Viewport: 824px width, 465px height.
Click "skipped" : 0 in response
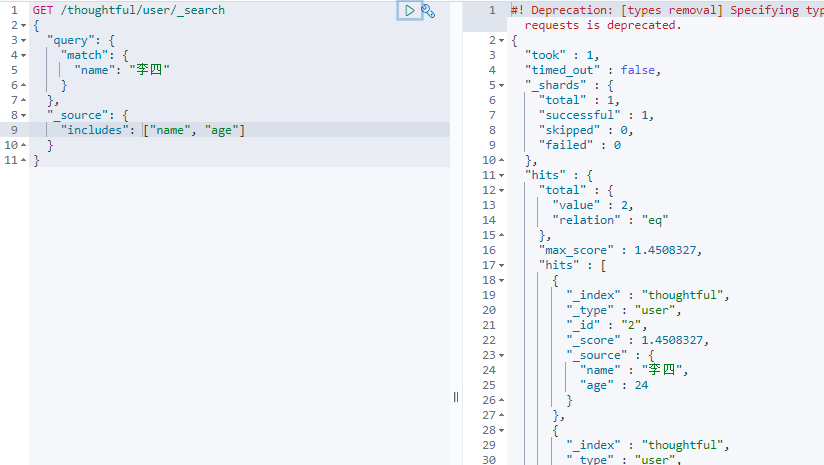pyautogui.click(x=586, y=130)
